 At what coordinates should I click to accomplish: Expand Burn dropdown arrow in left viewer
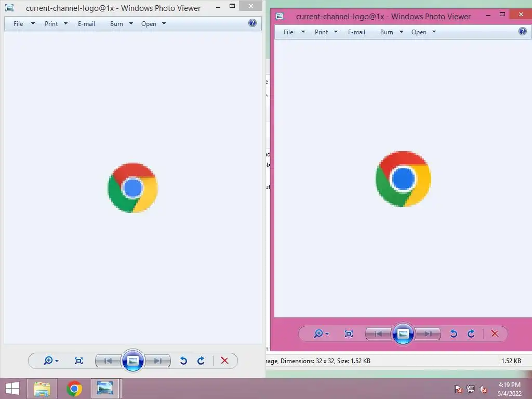click(131, 23)
